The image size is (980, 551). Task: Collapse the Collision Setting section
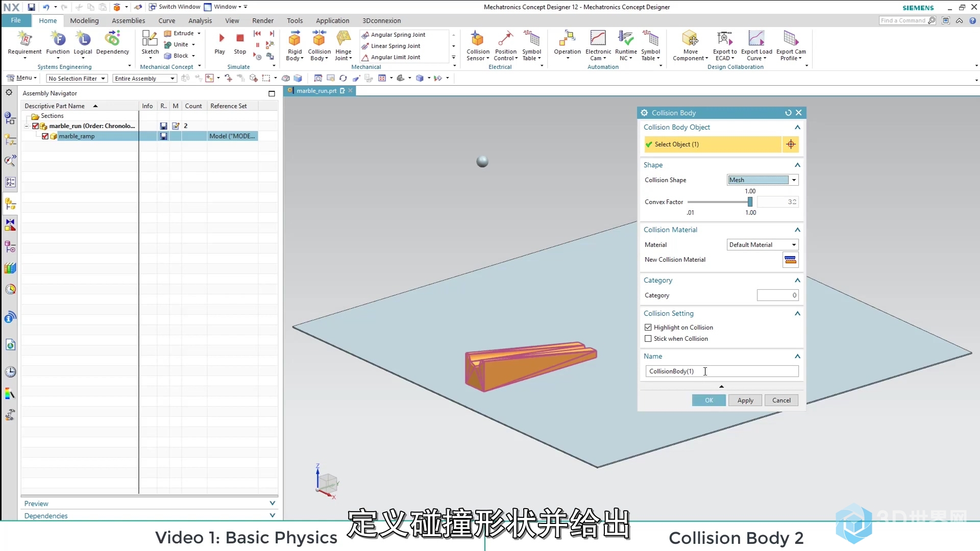pyautogui.click(x=797, y=314)
